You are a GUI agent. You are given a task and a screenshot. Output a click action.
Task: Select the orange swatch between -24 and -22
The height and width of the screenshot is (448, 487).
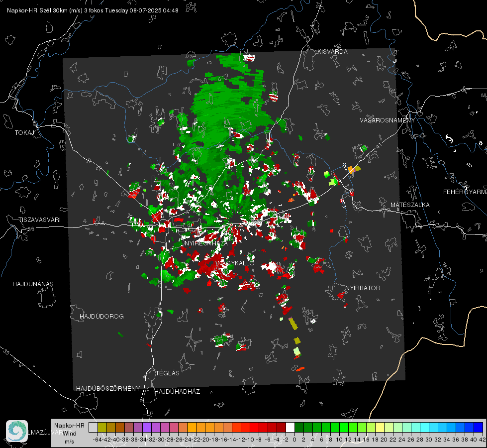[192, 427]
